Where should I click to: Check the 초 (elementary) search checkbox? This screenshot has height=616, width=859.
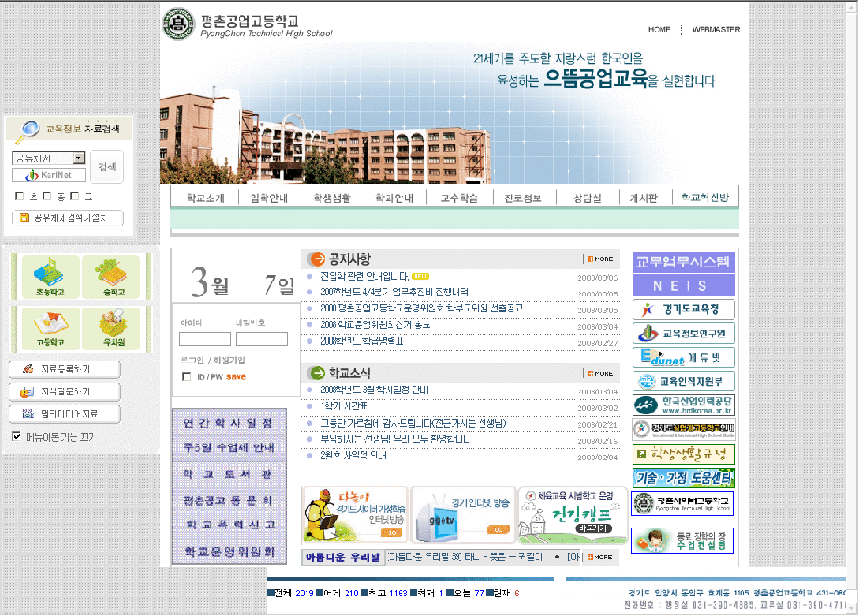pos(20,197)
